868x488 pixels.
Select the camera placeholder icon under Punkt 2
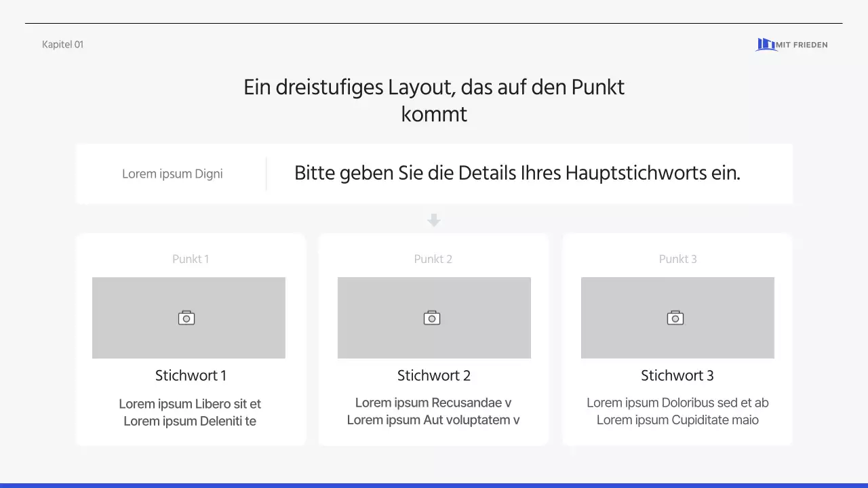pyautogui.click(x=432, y=317)
